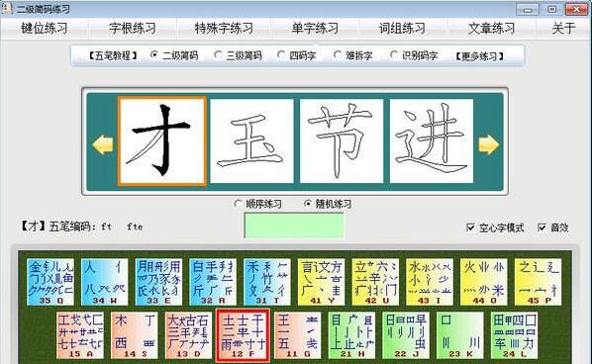Screen dimensions: 592x364
Task: Click the 24 L root key
Action: pos(514,335)
